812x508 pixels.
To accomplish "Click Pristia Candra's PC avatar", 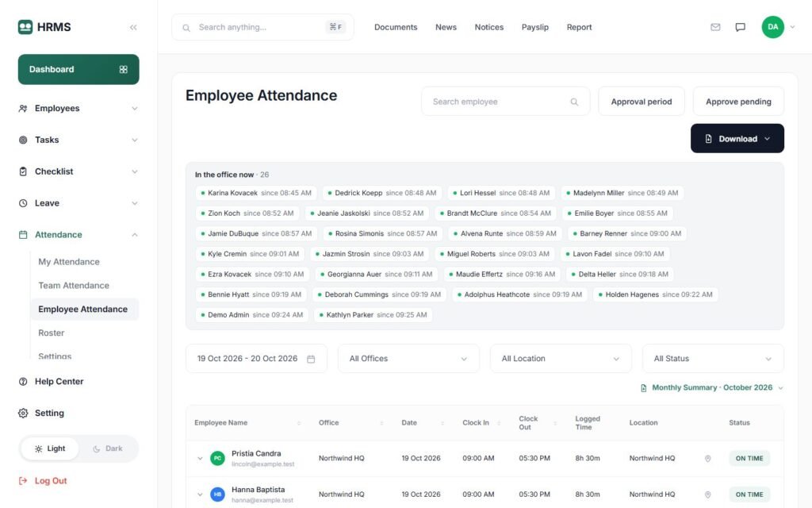I will [x=217, y=458].
